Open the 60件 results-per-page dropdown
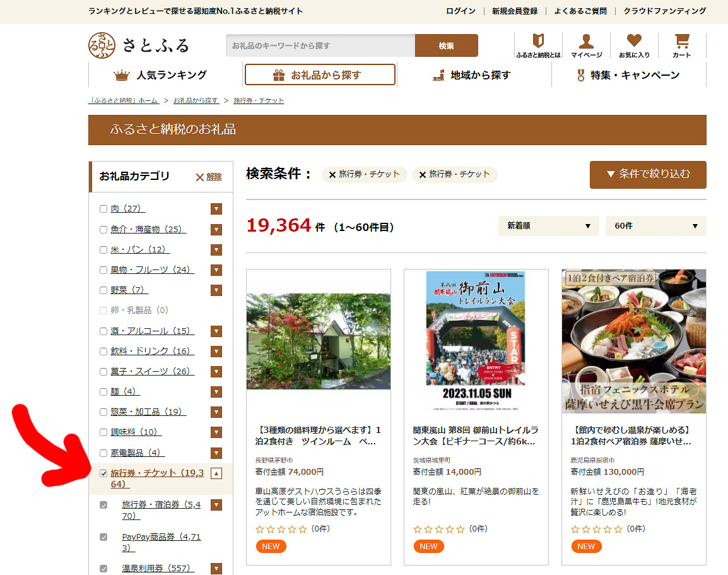This screenshot has height=575, width=728. click(655, 225)
